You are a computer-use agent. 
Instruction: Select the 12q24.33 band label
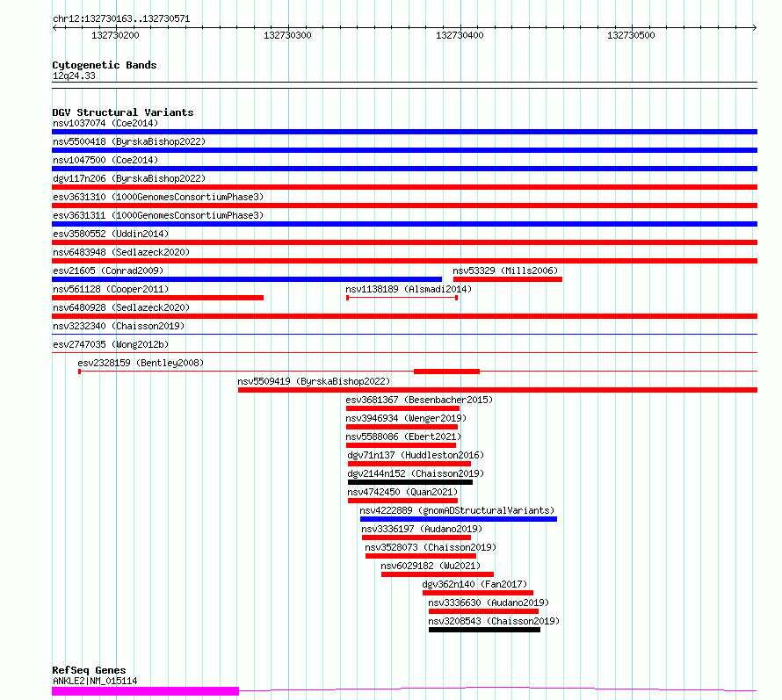[74, 76]
